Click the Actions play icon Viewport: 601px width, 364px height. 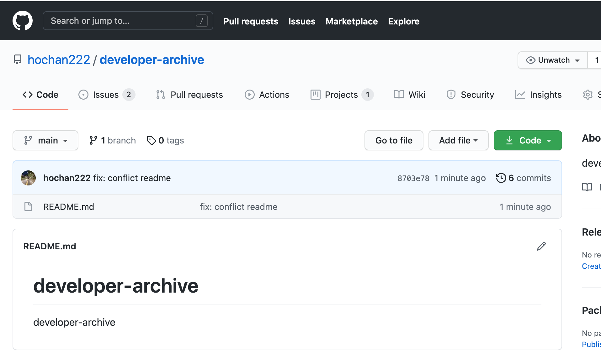(x=249, y=95)
